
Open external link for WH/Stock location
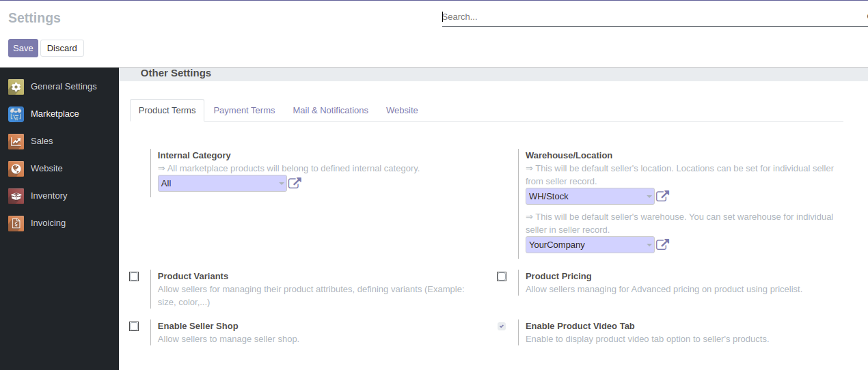click(x=662, y=197)
